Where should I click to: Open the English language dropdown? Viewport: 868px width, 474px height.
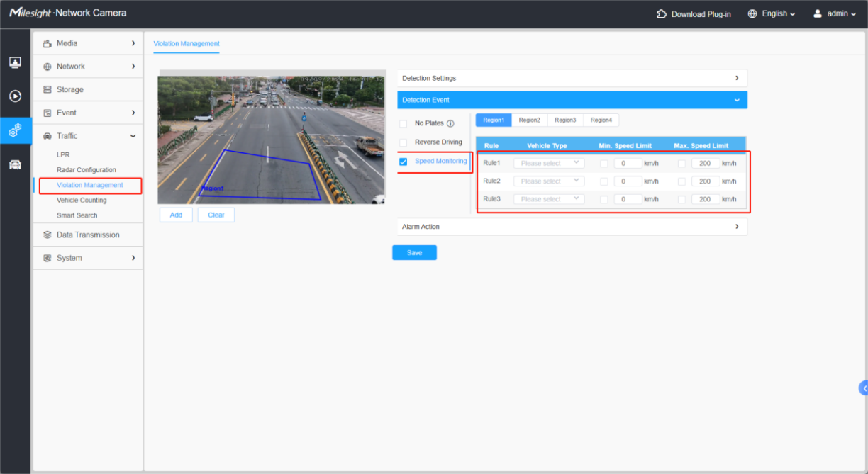click(772, 13)
